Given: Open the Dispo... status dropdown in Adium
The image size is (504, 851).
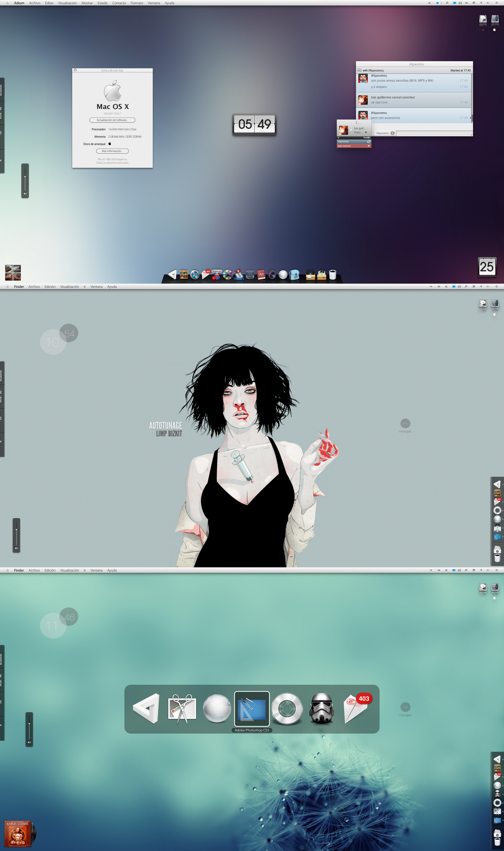Looking at the screenshot, I should click(366, 132).
